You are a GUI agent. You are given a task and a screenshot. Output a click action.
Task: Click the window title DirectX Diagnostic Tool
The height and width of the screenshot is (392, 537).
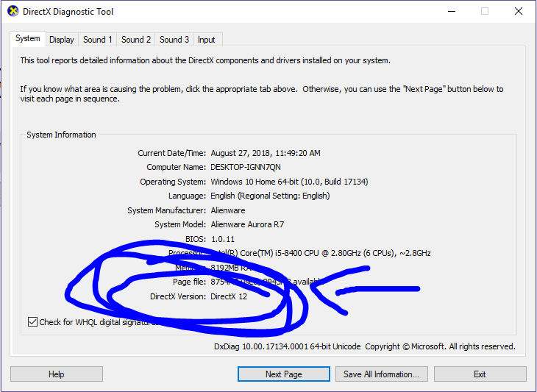click(x=68, y=12)
